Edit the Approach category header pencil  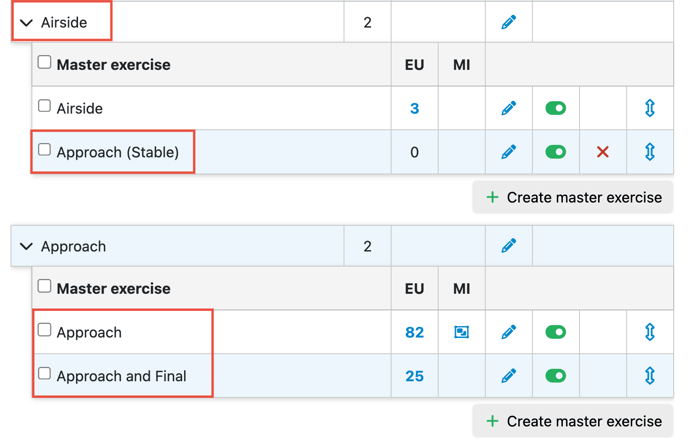pyautogui.click(x=509, y=246)
